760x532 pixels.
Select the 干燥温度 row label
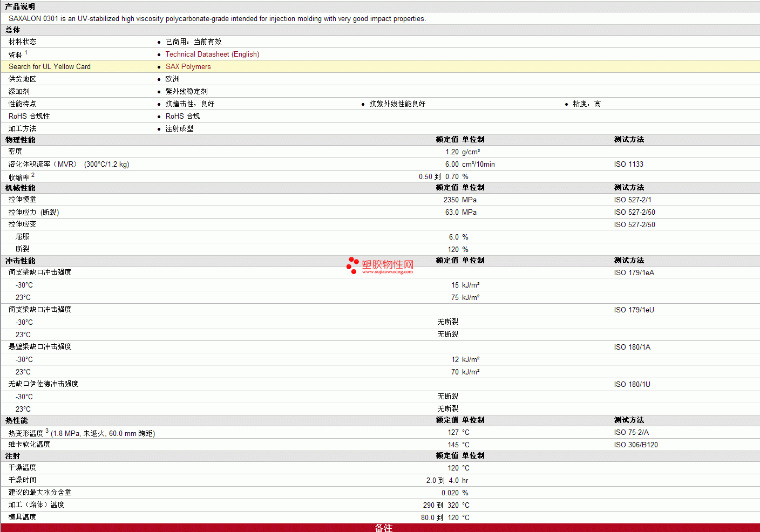pos(23,467)
